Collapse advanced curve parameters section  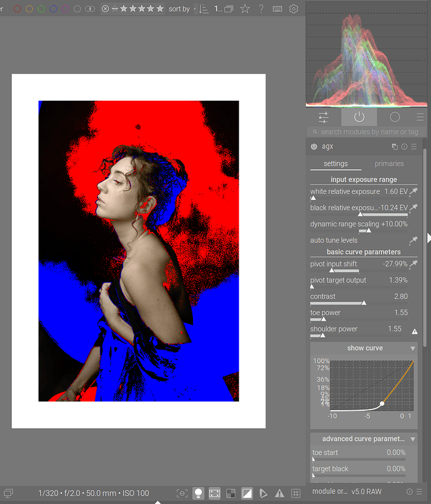point(413,439)
